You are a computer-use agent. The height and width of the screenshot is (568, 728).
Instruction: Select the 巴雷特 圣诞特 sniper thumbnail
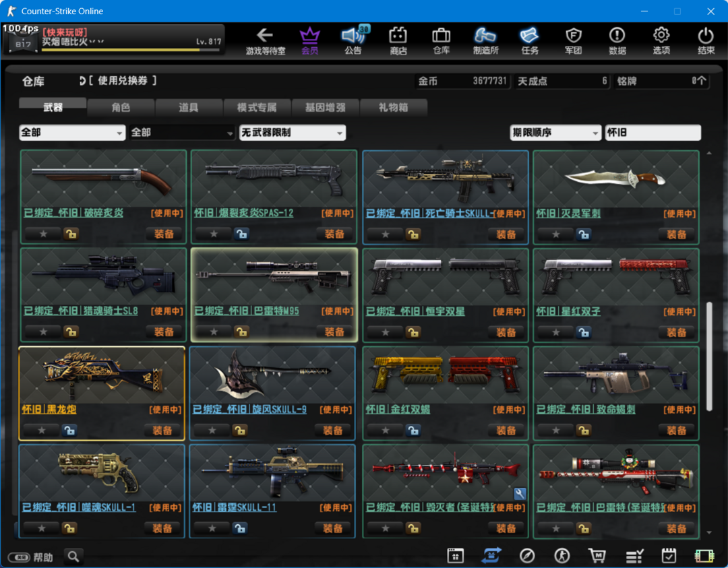[x=616, y=473]
